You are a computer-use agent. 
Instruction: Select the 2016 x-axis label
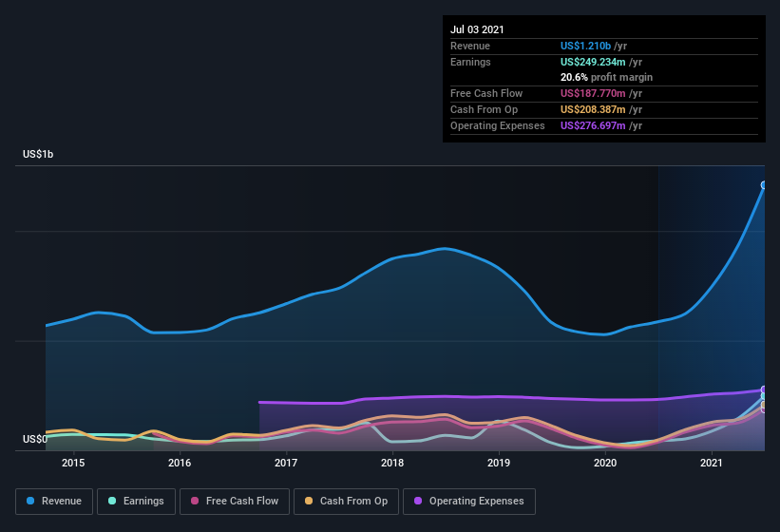point(180,463)
